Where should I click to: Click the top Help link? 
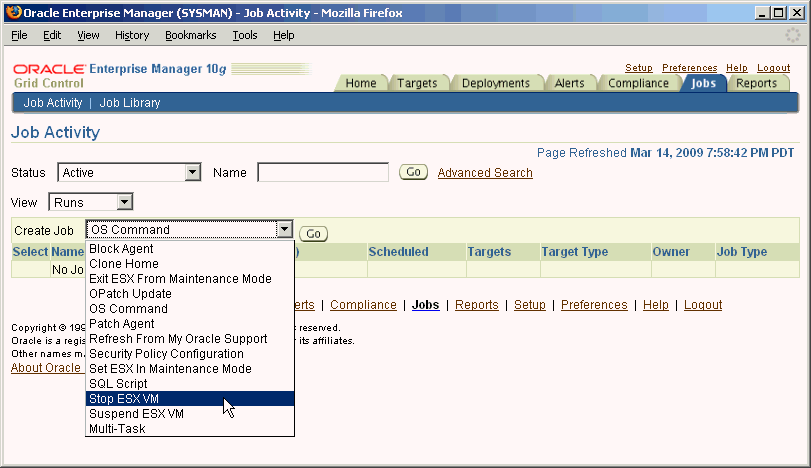[x=737, y=68]
